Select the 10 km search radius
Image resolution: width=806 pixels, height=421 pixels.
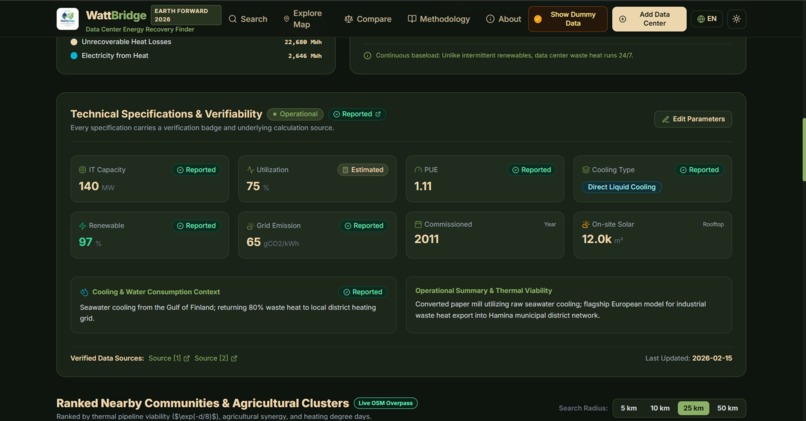(660, 408)
